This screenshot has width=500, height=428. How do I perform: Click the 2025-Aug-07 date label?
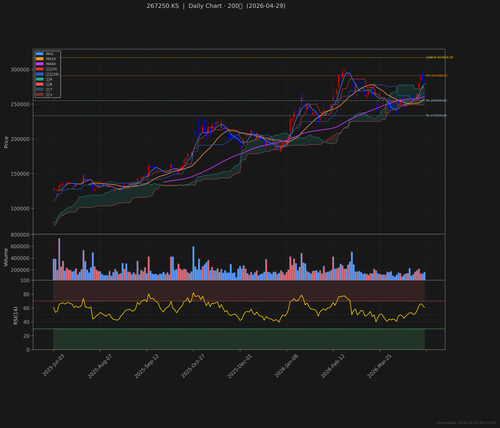100,366
